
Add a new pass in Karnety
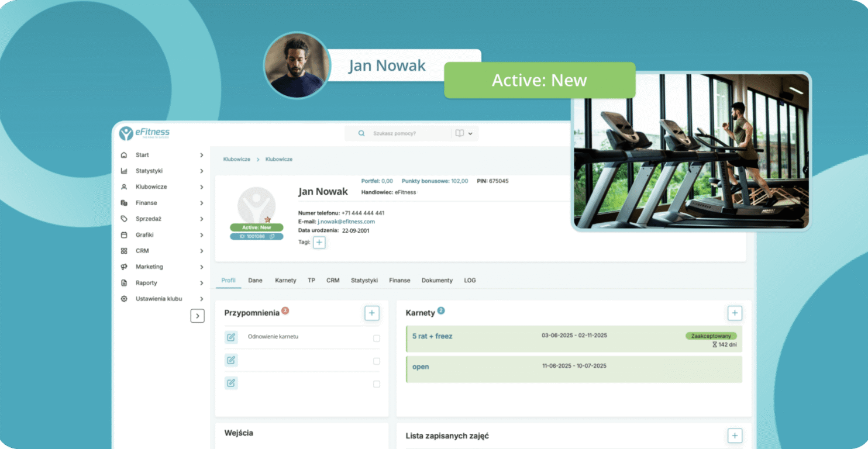(735, 313)
